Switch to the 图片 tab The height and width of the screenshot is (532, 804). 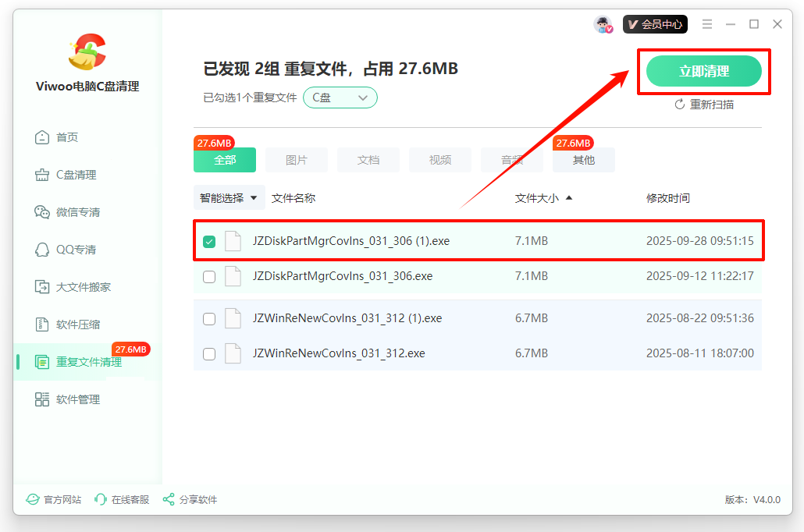click(x=297, y=160)
